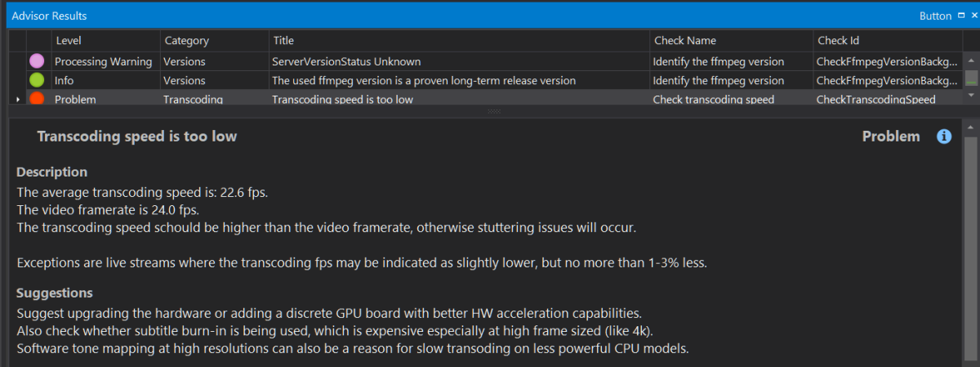Sort results by the Category column header
The image size is (980, 367).
click(186, 40)
